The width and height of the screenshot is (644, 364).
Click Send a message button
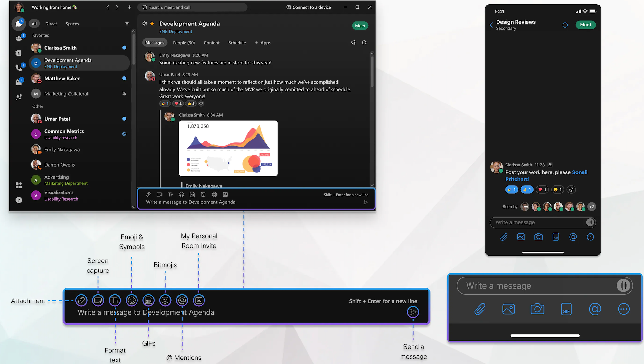coord(412,312)
